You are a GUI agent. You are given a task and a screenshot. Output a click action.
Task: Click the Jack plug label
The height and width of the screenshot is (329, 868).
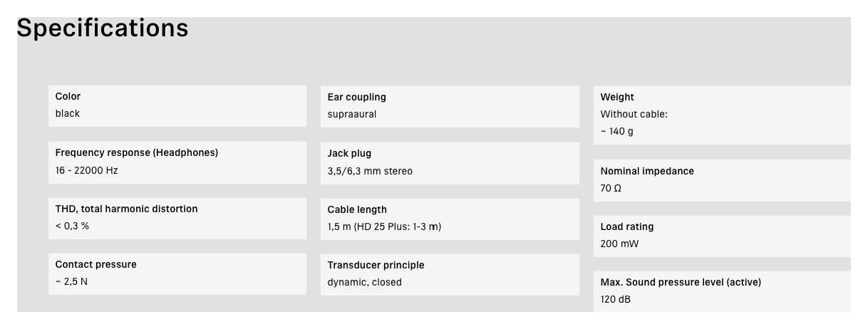coord(349,153)
